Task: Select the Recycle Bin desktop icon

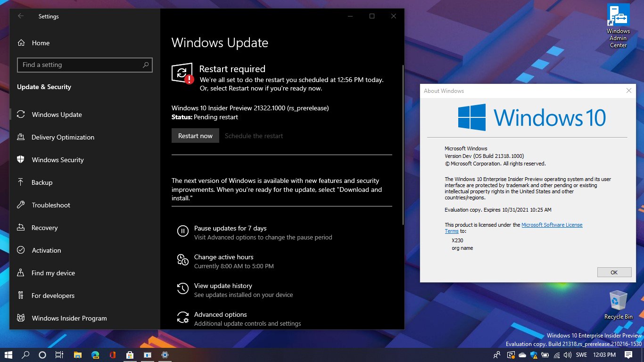Action: point(618,305)
